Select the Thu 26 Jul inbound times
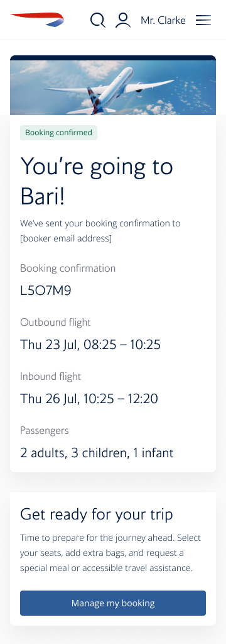226x644 pixels. click(x=89, y=399)
